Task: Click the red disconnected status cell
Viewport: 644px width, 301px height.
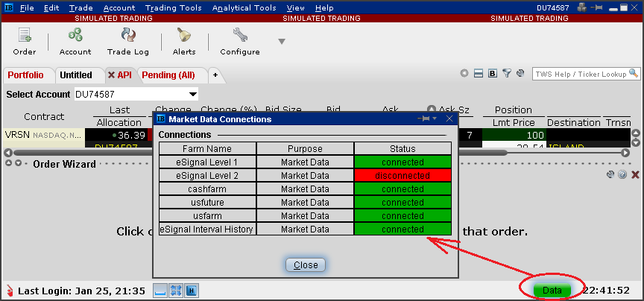Action: (x=402, y=175)
